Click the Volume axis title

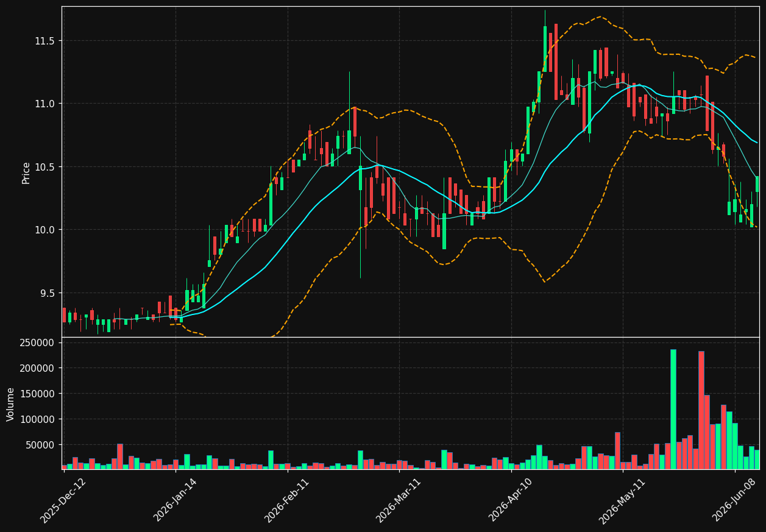[10, 404]
